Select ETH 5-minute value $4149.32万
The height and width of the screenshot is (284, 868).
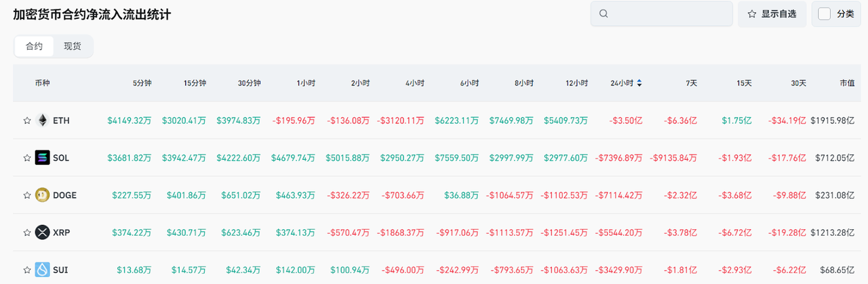[130, 121]
